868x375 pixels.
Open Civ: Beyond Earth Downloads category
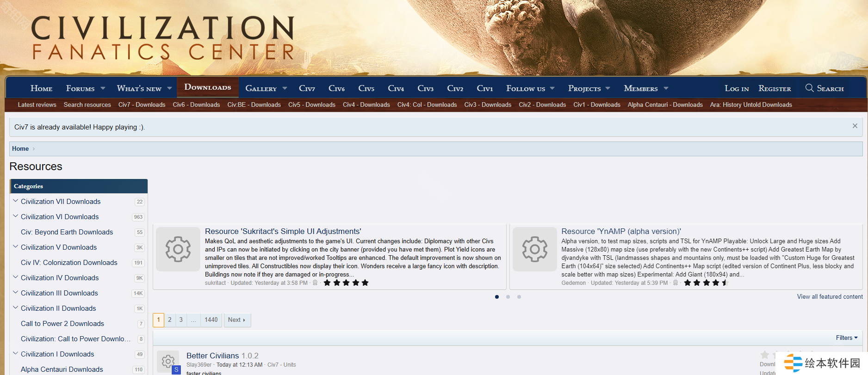pyautogui.click(x=67, y=232)
